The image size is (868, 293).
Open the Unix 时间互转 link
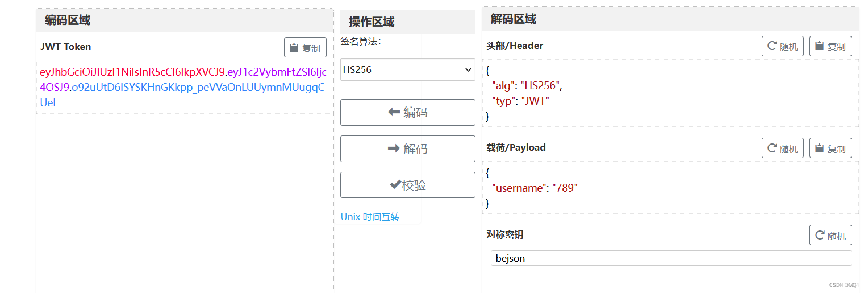tap(370, 217)
